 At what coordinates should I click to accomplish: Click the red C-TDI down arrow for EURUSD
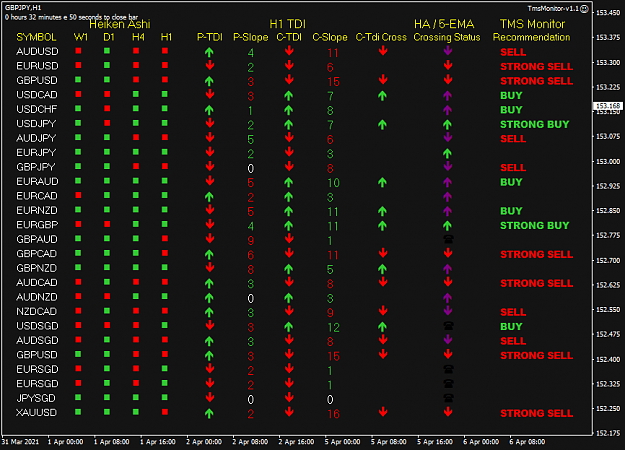click(289, 65)
